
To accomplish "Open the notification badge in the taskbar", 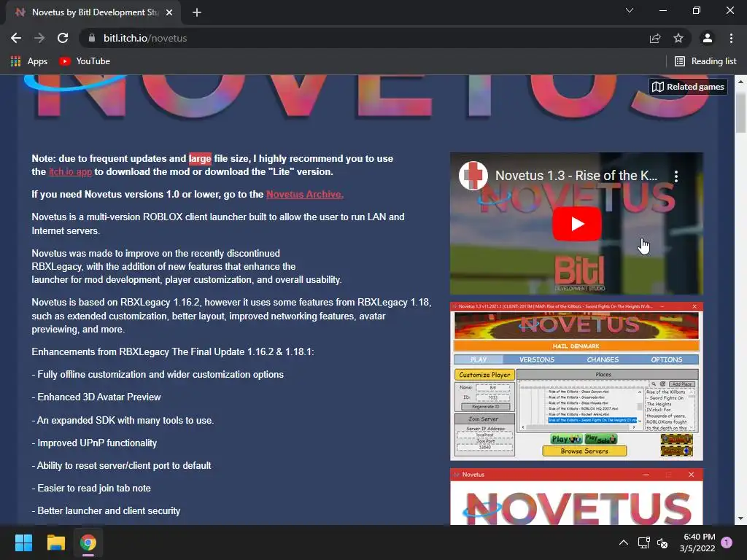I will click(727, 542).
